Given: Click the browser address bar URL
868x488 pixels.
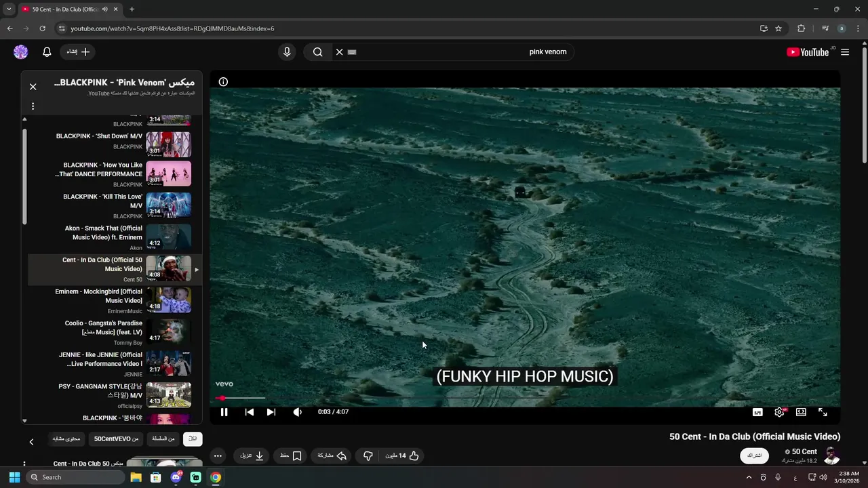Looking at the screenshot, I should click(172, 28).
